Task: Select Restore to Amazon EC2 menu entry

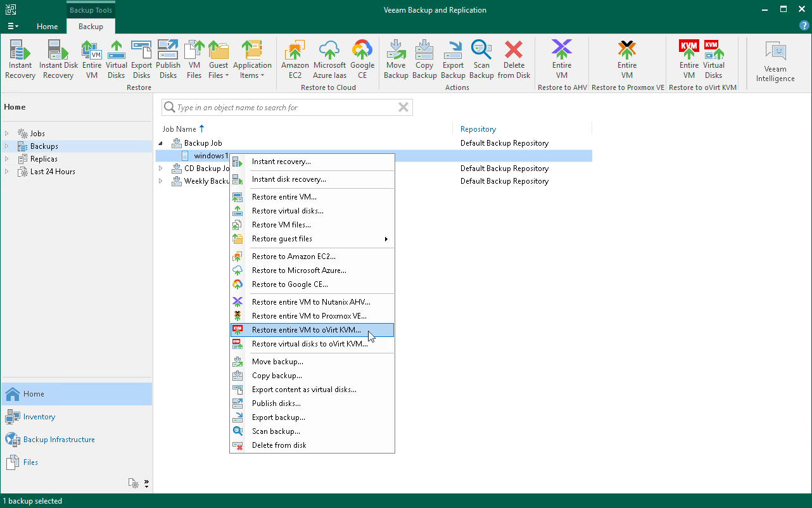Action: pyautogui.click(x=312, y=257)
